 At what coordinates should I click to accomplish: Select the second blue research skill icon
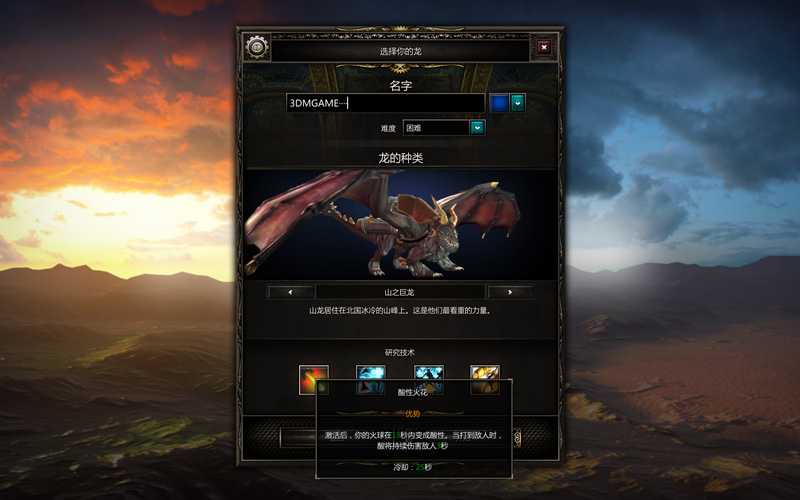(x=371, y=380)
